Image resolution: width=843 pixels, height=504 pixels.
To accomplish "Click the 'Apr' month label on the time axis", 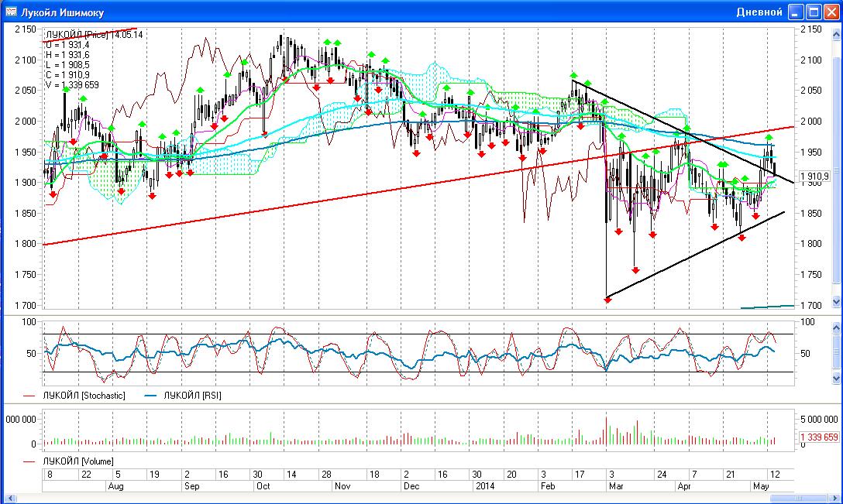I will click(684, 485).
